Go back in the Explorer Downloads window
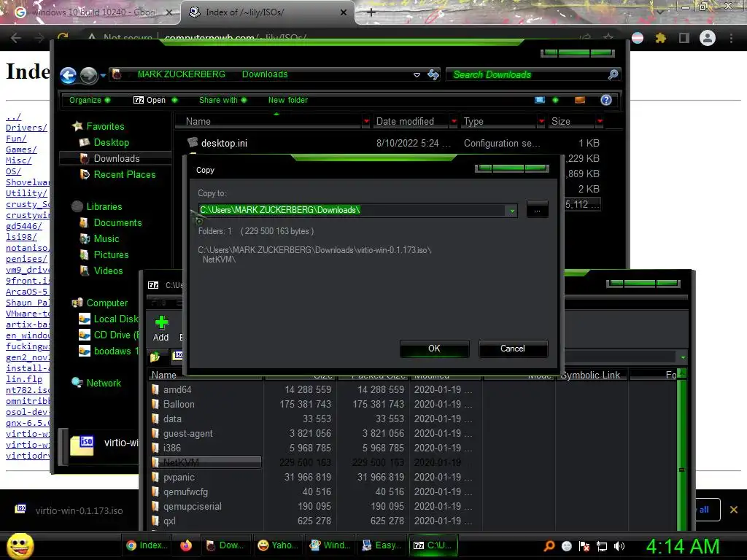Image resolution: width=747 pixels, height=560 pixels. pos(68,75)
